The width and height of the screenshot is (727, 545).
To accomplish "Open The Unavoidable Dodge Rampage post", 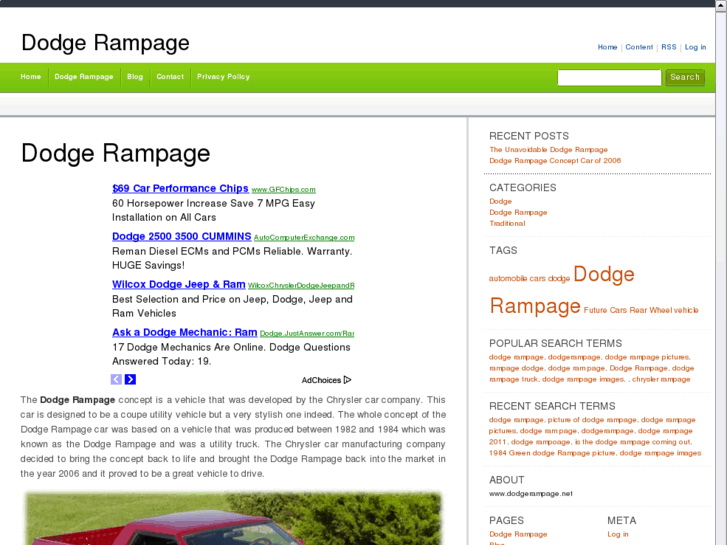I will [548, 149].
